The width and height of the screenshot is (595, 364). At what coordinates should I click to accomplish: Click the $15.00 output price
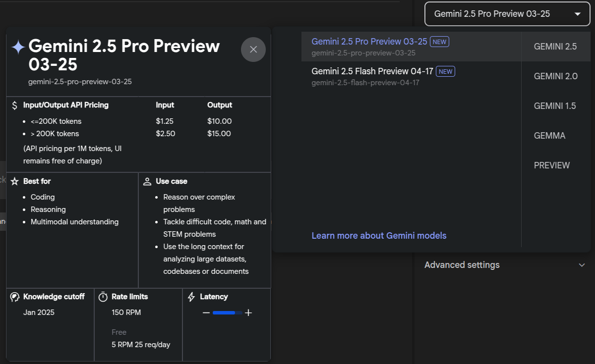(x=219, y=134)
